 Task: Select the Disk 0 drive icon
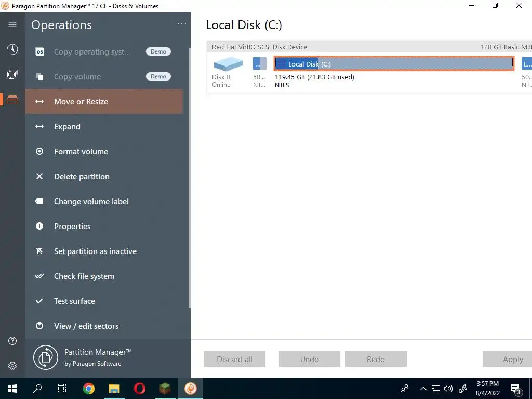coord(228,64)
